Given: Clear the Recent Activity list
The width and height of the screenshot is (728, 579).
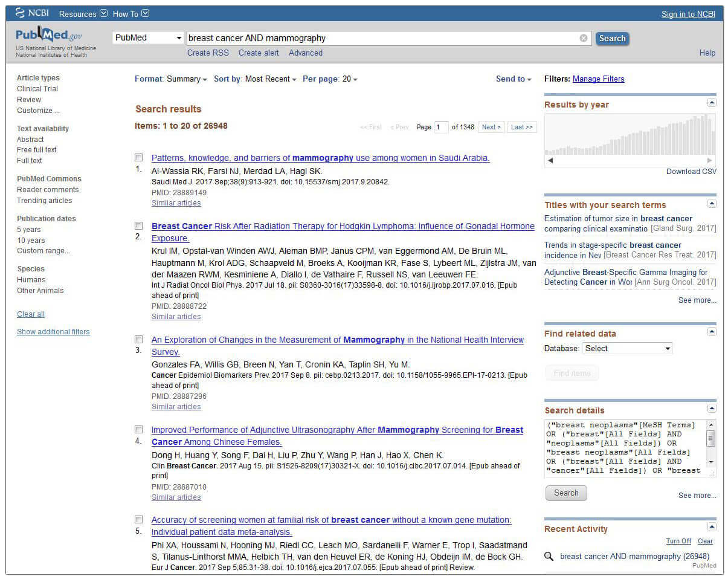Looking at the screenshot, I should (705, 542).
